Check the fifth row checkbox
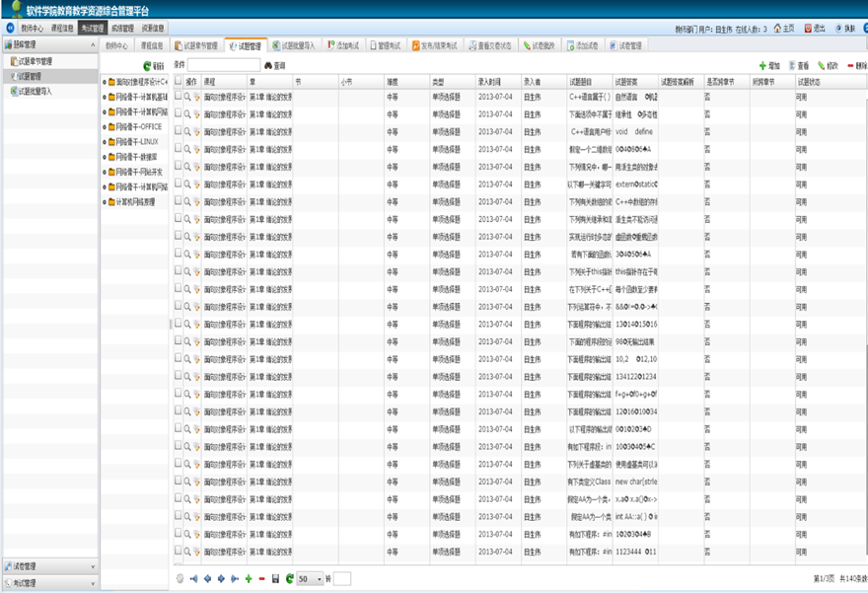 point(179,165)
